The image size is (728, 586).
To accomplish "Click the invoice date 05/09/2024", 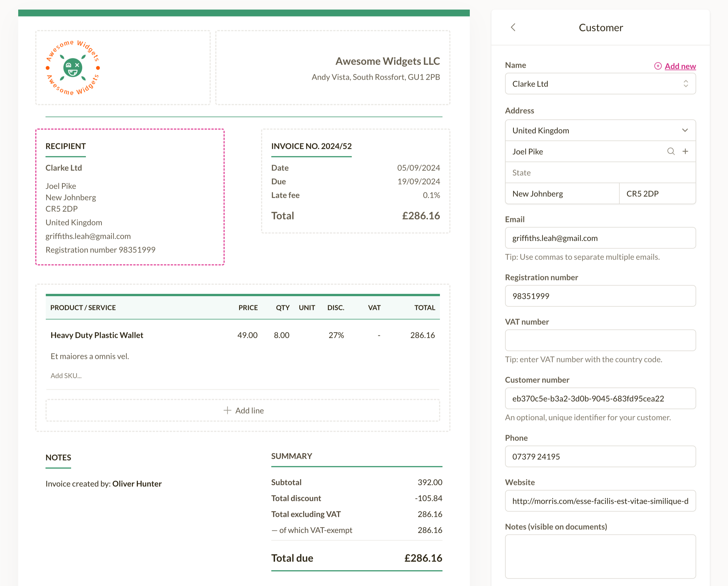I will tap(418, 168).
